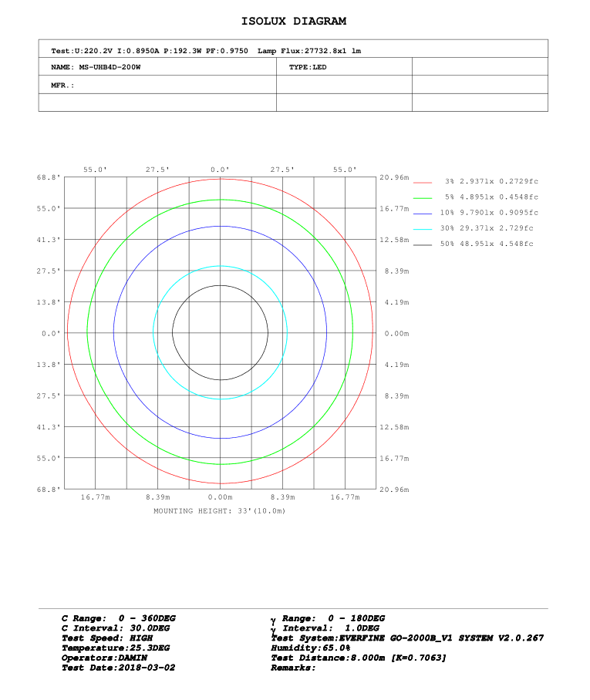Select the red 3% legend line

423,181
